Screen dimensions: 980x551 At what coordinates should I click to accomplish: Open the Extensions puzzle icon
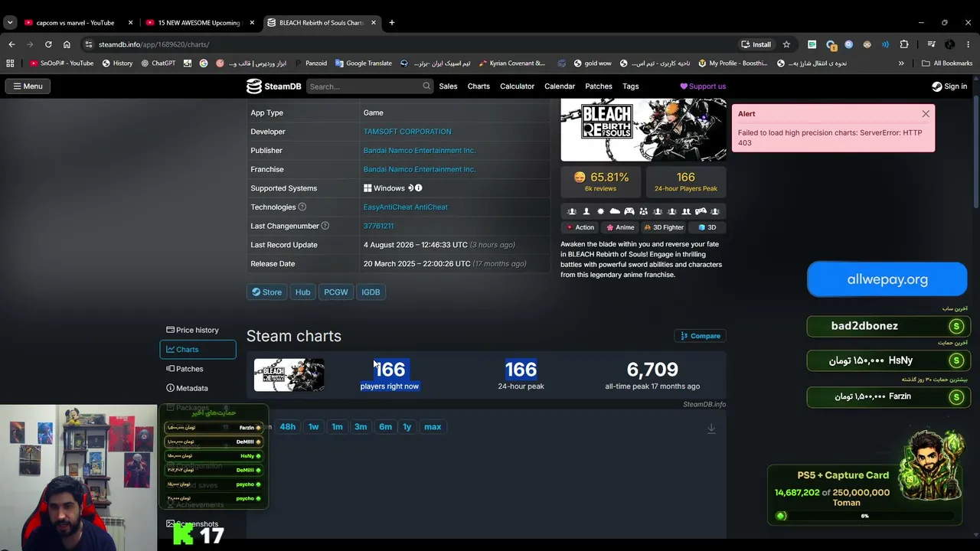[x=904, y=44]
